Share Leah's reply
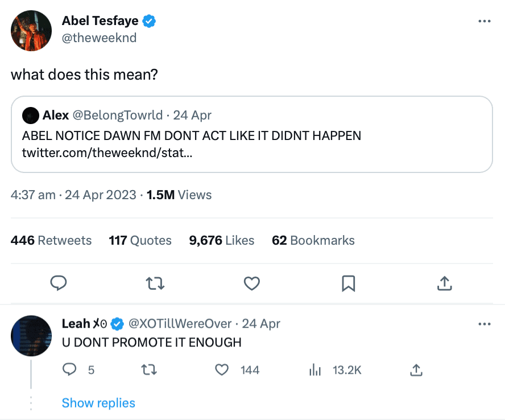Image resolution: width=505 pixels, height=420 pixels. tap(416, 370)
